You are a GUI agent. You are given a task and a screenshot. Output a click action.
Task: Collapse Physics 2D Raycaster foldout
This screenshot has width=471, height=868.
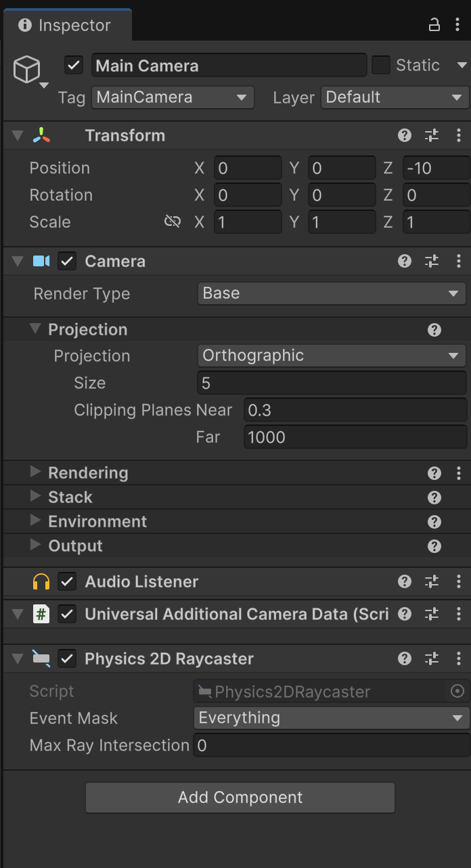coord(17,658)
